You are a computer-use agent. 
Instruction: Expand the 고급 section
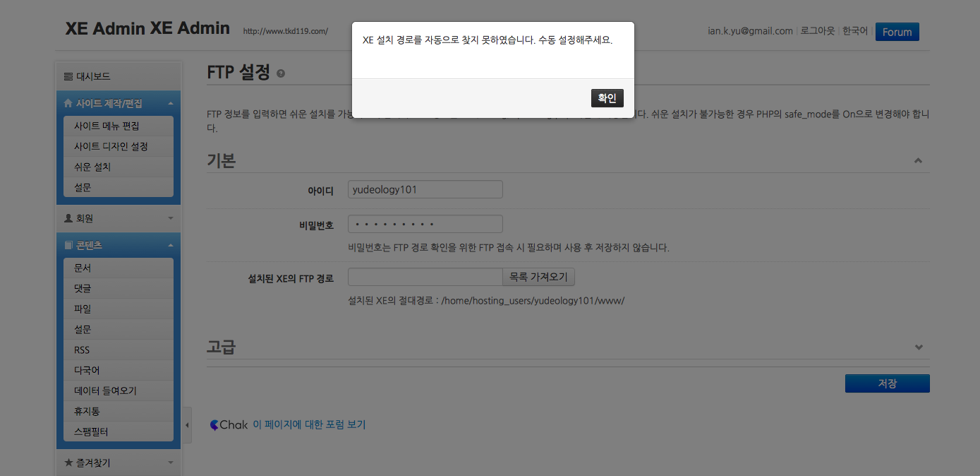pos(919,347)
